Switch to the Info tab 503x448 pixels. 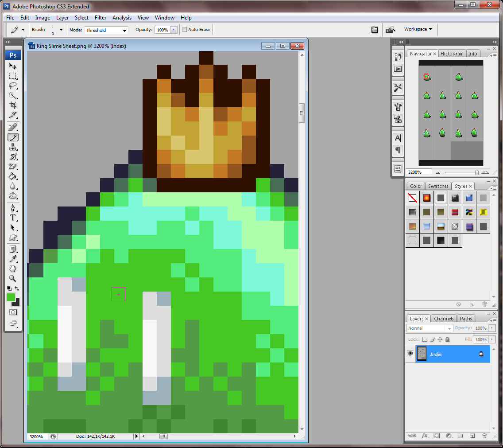coord(472,54)
